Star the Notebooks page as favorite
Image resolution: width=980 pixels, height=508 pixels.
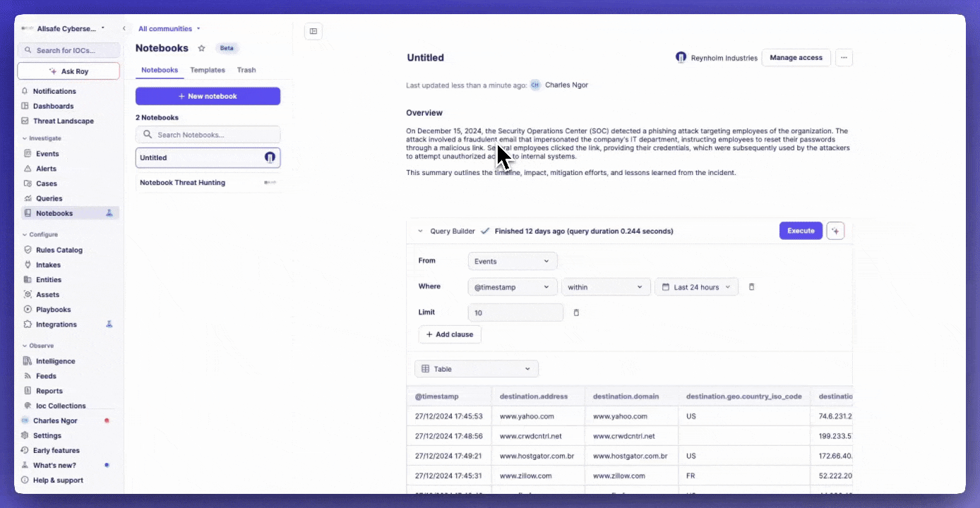[x=201, y=48]
